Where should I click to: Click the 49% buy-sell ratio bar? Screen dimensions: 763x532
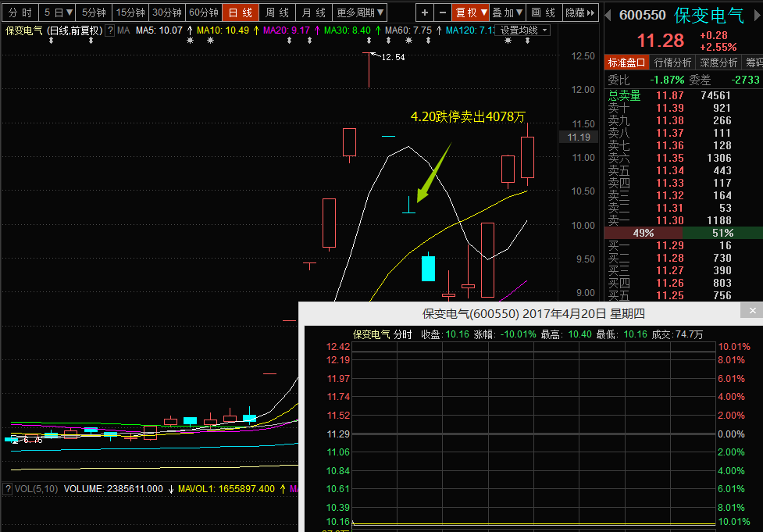click(x=643, y=233)
